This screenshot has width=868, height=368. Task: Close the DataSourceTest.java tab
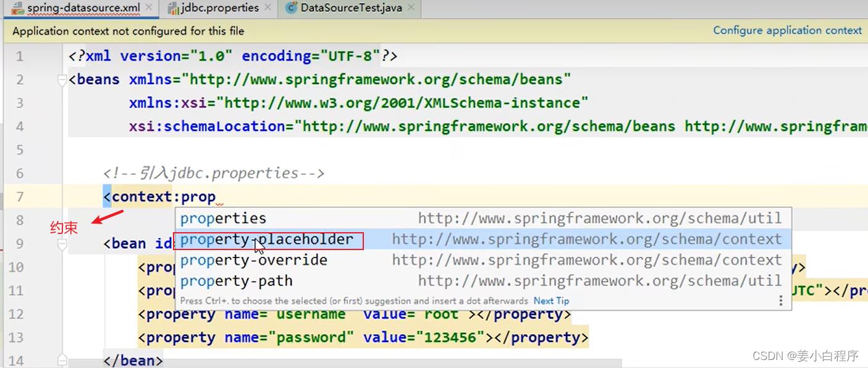410,8
